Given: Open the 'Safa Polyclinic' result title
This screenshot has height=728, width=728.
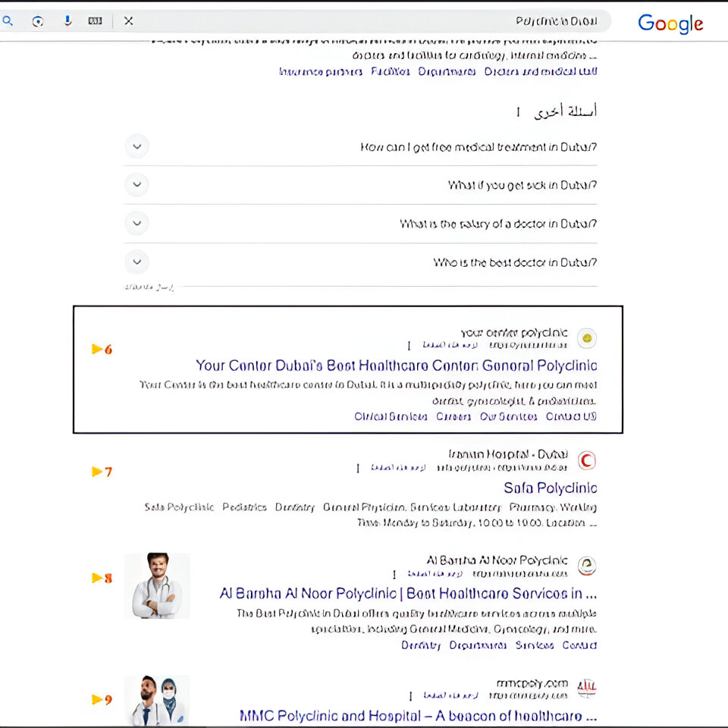Looking at the screenshot, I should tap(551, 488).
